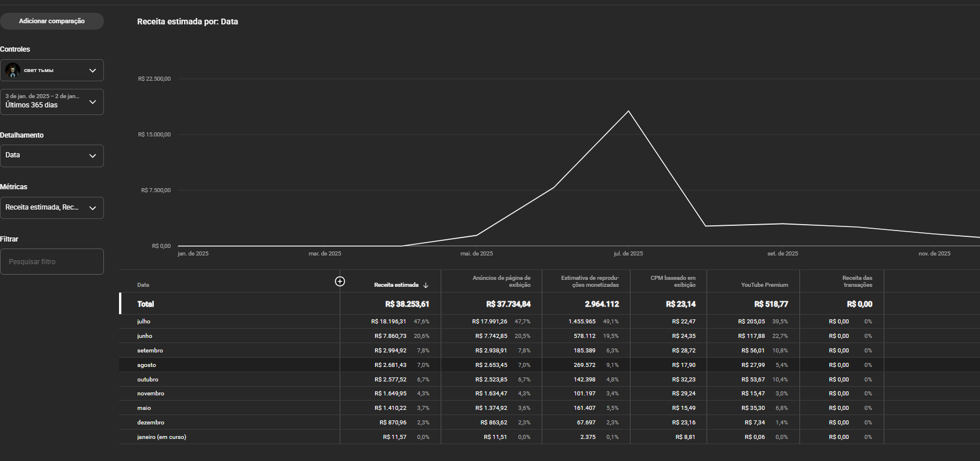The image size is (980, 461).
Task: Click the Data column header
Action: pos(143,285)
